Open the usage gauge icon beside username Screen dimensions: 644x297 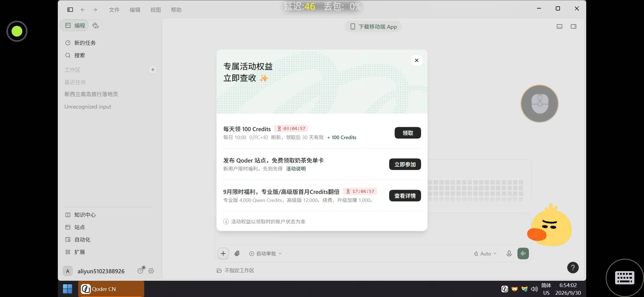pyautogui.click(x=141, y=271)
